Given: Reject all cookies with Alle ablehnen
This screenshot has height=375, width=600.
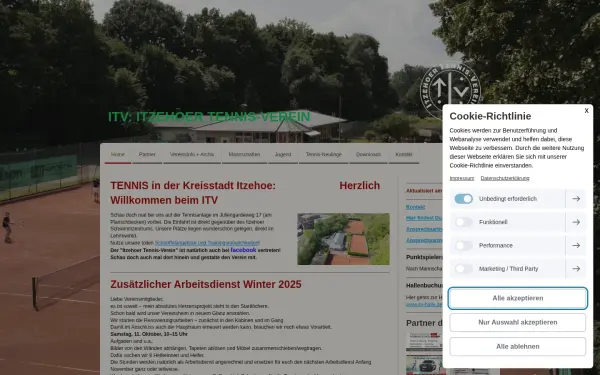Looking at the screenshot, I should coord(518,346).
